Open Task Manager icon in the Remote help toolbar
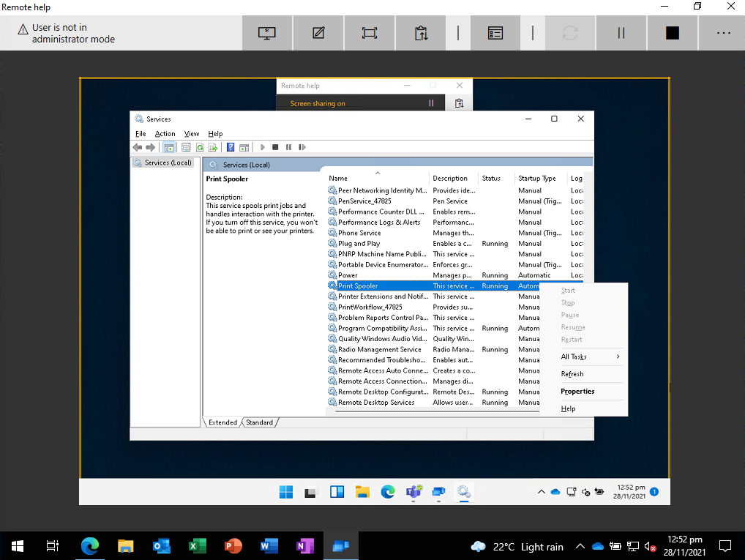The height and width of the screenshot is (560, 745). (x=495, y=33)
